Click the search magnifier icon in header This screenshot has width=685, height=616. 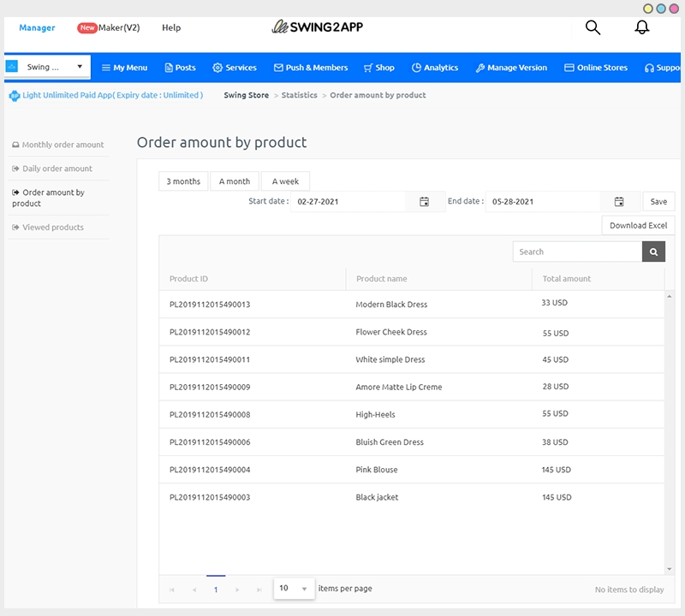click(x=593, y=27)
